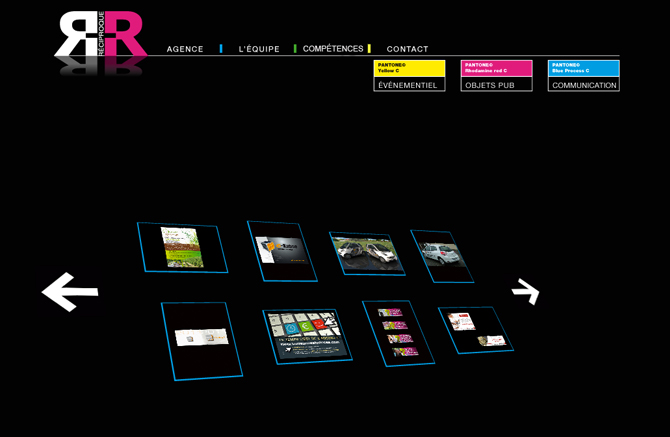Open the colorful tile grid thumbnail

pyautogui.click(x=307, y=336)
